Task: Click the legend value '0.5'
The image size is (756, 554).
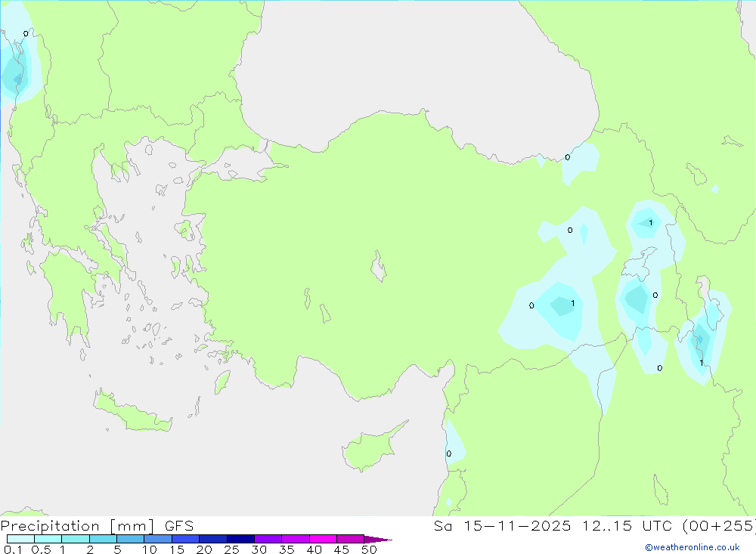Action: pos(41,549)
